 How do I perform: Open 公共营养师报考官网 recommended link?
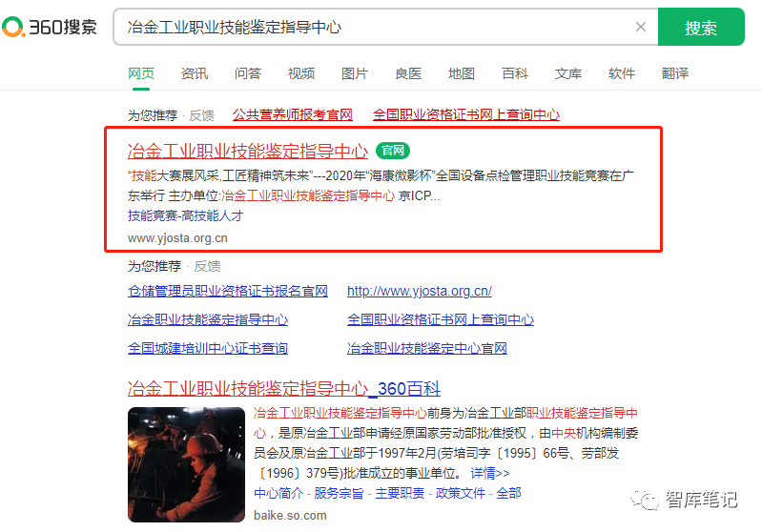293,114
